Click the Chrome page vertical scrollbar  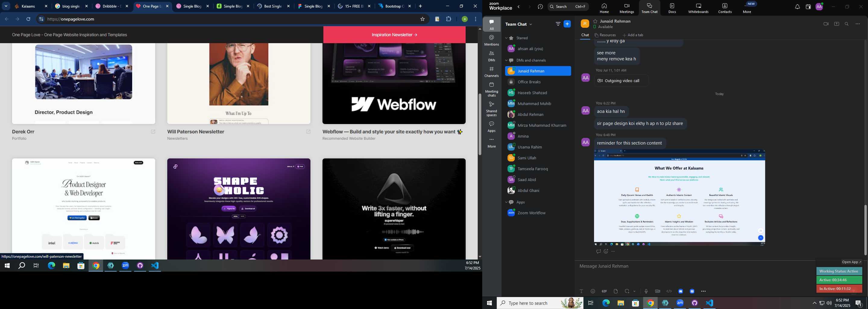point(480,124)
